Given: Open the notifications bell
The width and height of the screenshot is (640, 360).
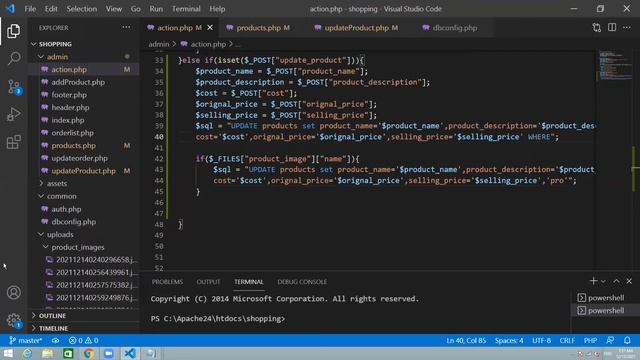Looking at the screenshot, I should point(627,340).
